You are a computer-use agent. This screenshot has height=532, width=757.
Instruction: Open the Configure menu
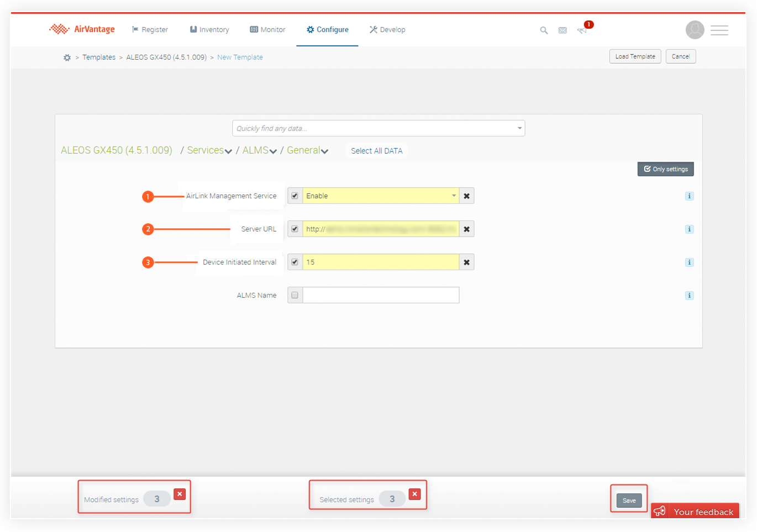coord(327,30)
